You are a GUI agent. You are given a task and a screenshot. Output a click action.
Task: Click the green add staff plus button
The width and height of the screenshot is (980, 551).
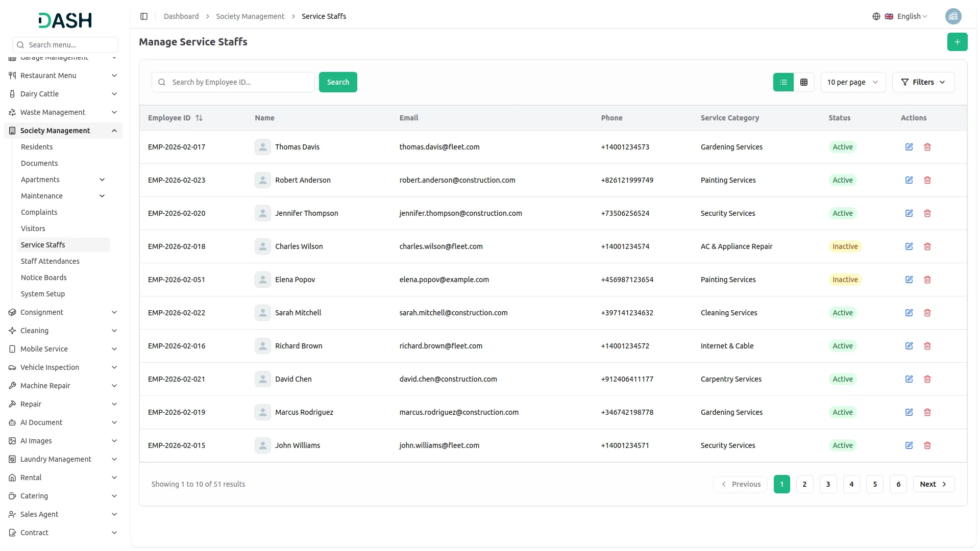[957, 42]
